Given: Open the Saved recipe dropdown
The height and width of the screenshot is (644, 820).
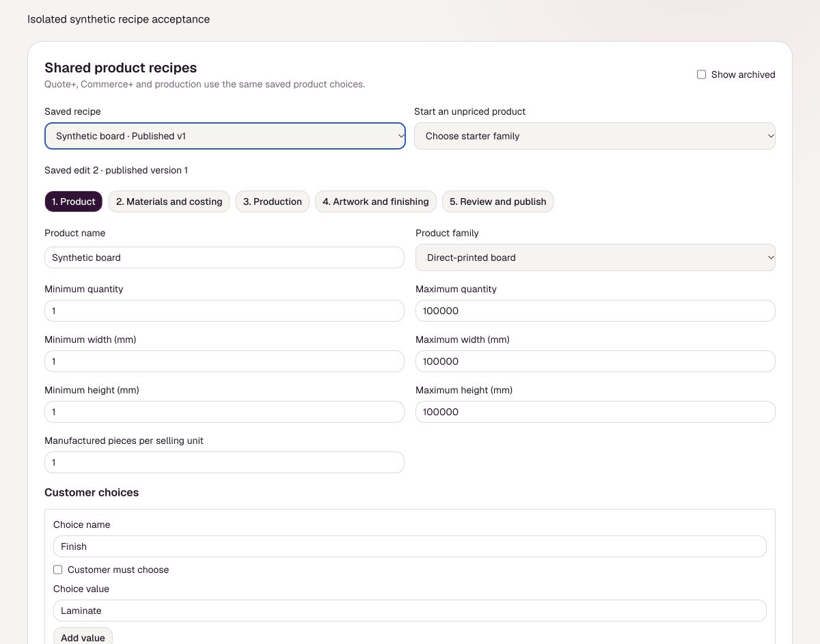Looking at the screenshot, I should pyautogui.click(x=225, y=136).
